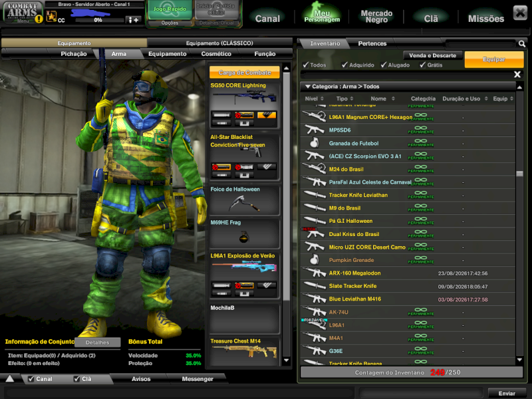Click the yellow warning alert icon
Image resolution: width=532 pixels, height=399 pixels.
coord(39,19)
